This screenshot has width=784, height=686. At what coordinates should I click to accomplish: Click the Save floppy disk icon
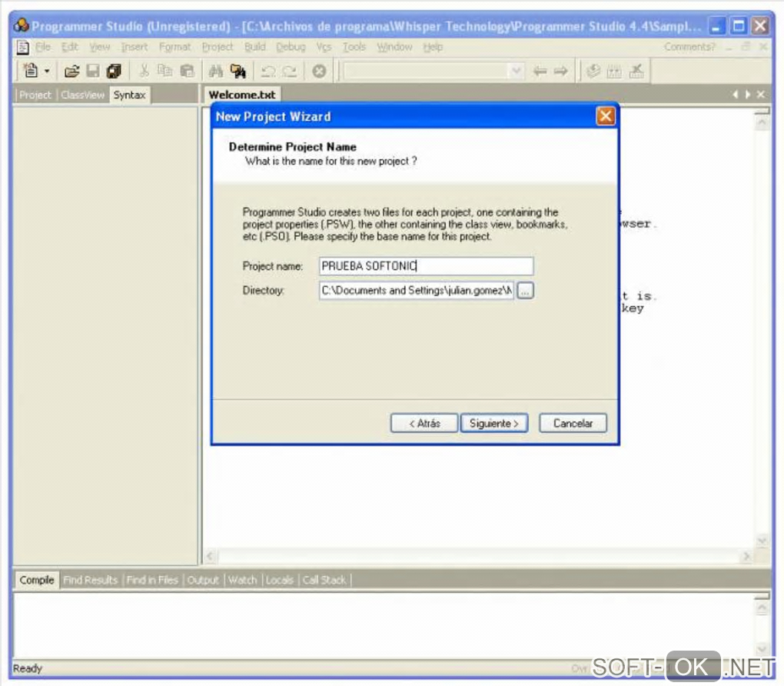pyautogui.click(x=93, y=71)
